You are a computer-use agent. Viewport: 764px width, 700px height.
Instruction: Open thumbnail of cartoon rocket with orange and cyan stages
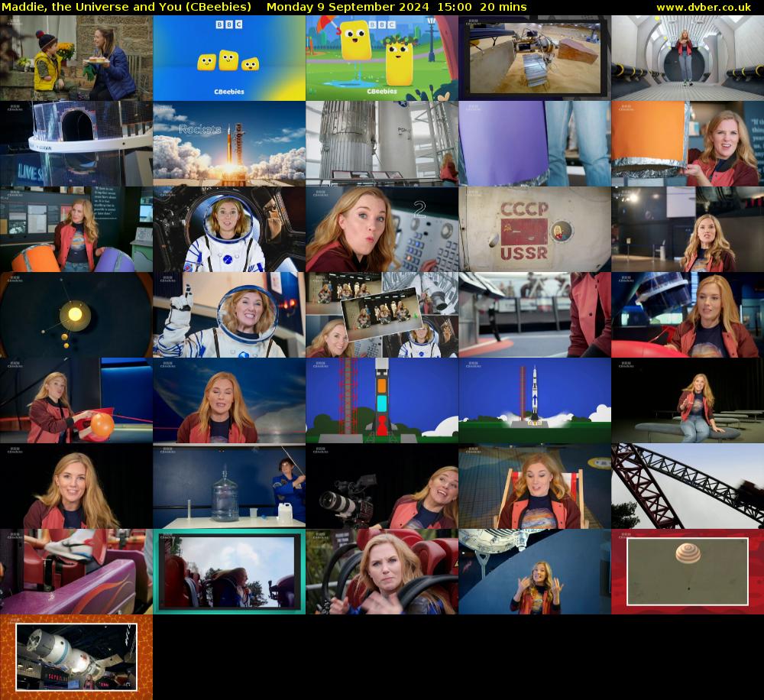pos(382,400)
